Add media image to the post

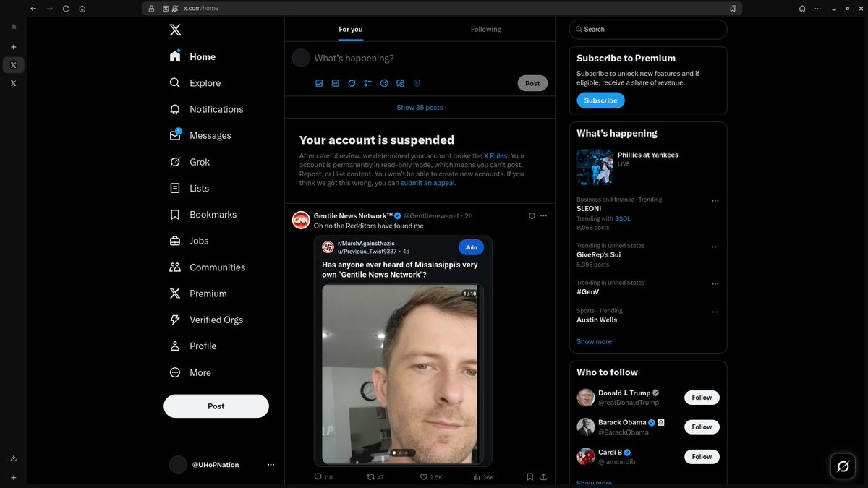[319, 83]
